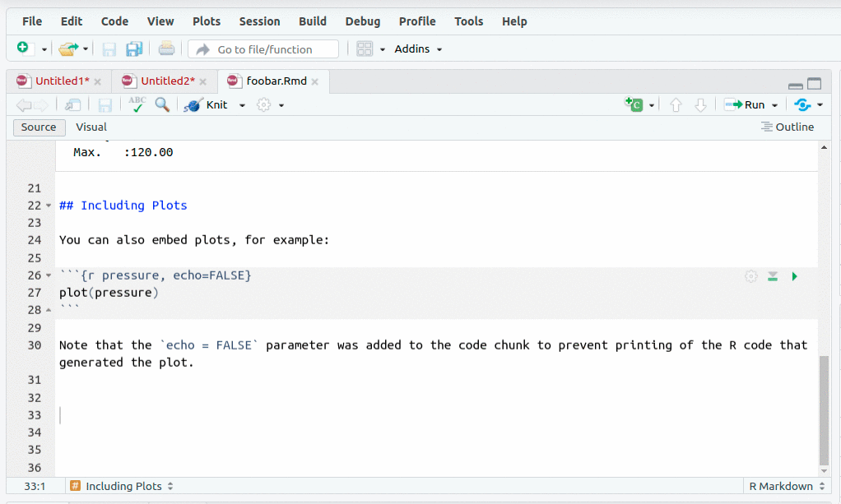Click the fold marker at line 28
Image resolution: width=841 pixels, height=504 pixels.
click(x=49, y=310)
